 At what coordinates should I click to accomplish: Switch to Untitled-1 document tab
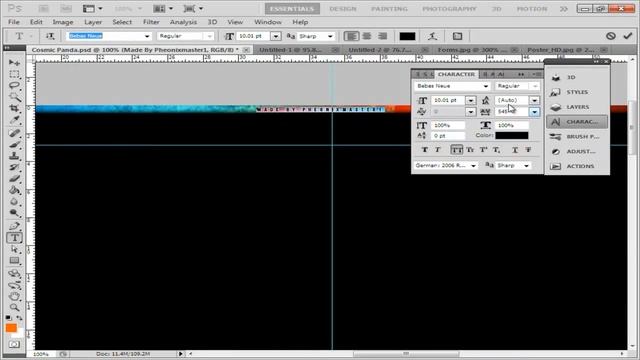(291, 50)
